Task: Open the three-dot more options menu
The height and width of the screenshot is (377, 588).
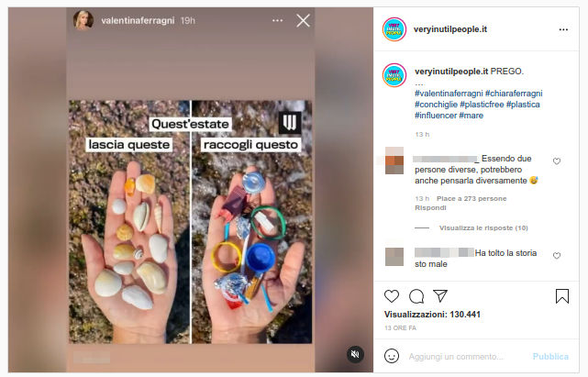Action: [x=562, y=29]
